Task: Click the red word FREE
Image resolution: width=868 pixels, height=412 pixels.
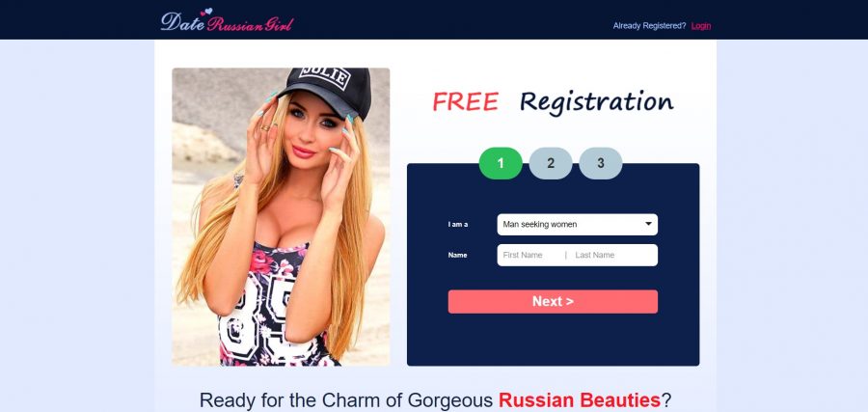Action: point(465,102)
